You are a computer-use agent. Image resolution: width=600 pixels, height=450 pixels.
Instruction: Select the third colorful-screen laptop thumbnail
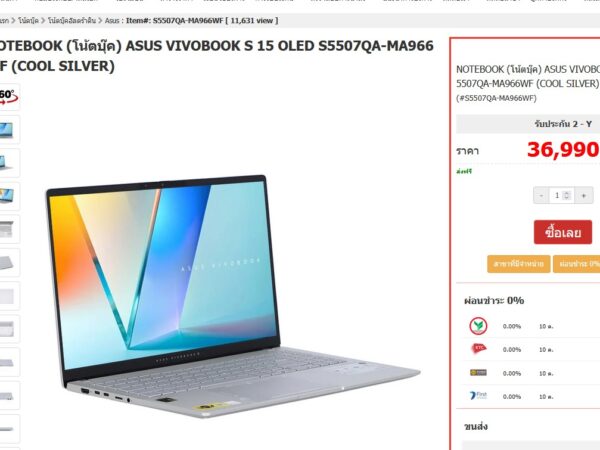(x=8, y=196)
